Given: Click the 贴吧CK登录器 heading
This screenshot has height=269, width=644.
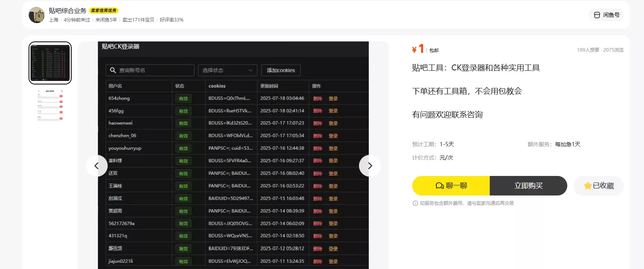Looking at the screenshot, I should (121, 47).
